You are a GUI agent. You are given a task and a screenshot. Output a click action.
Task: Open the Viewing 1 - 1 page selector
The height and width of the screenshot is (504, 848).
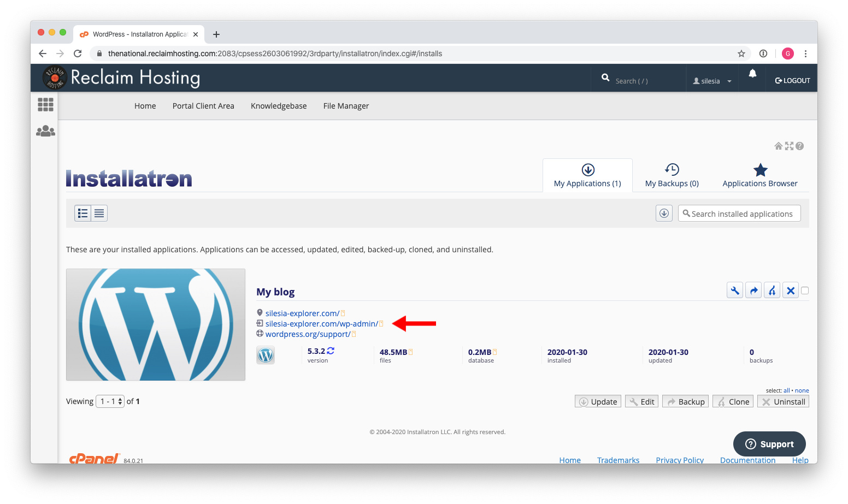point(110,401)
